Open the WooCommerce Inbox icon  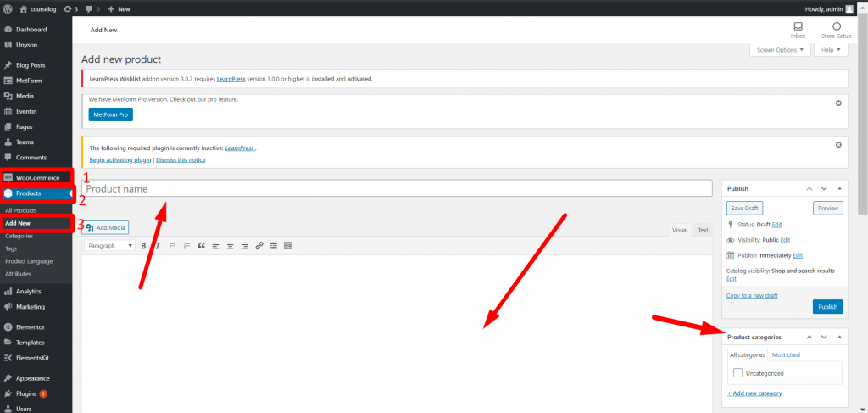[x=798, y=30]
